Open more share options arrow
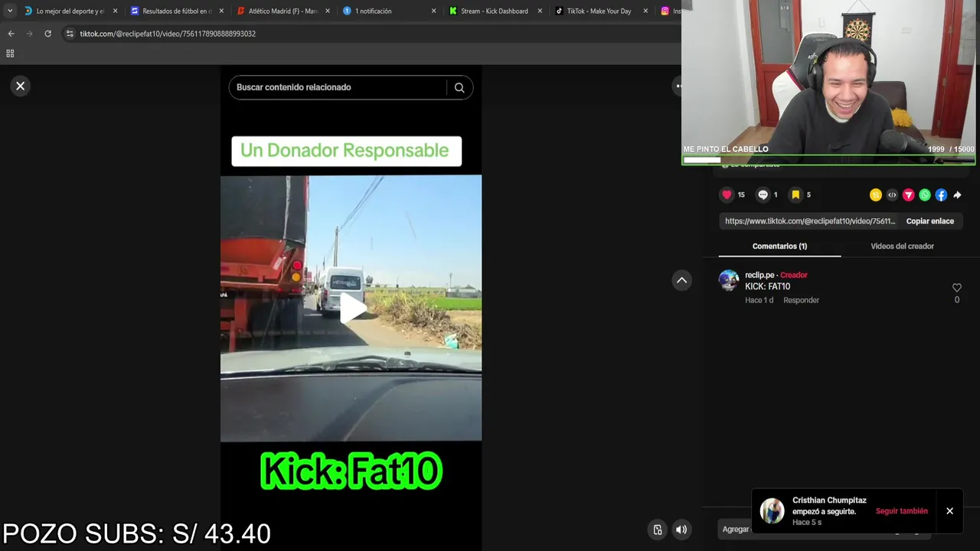 pos(957,195)
